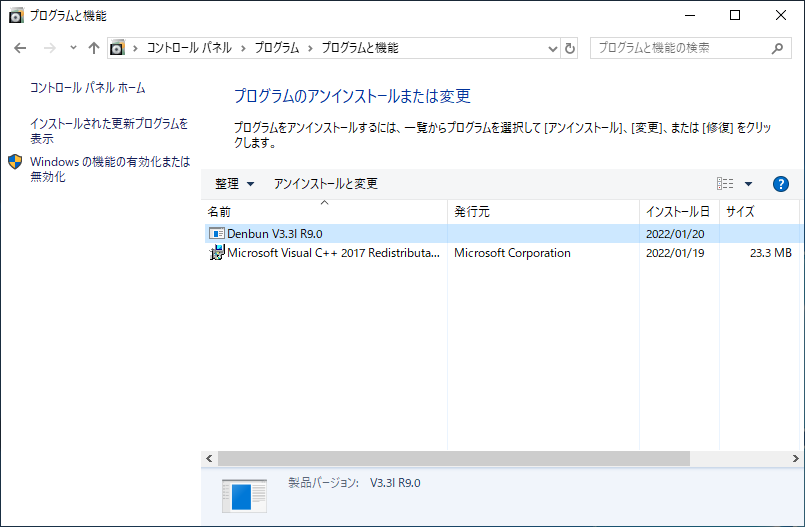Click the scrollbar left arrow
The width and height of the screenshot is (805, 527).
[x=209, y=458]
